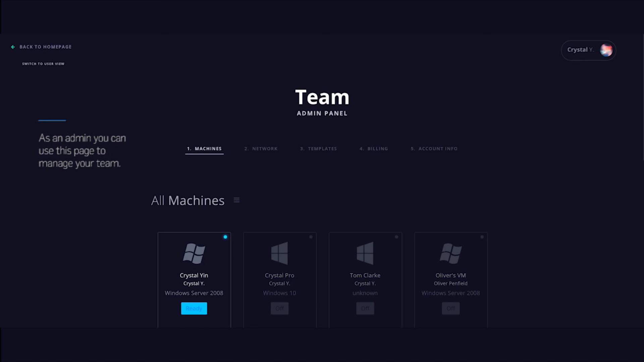
Task: Click Oliver's VM Windows Server logo
Action: (450, 253)
